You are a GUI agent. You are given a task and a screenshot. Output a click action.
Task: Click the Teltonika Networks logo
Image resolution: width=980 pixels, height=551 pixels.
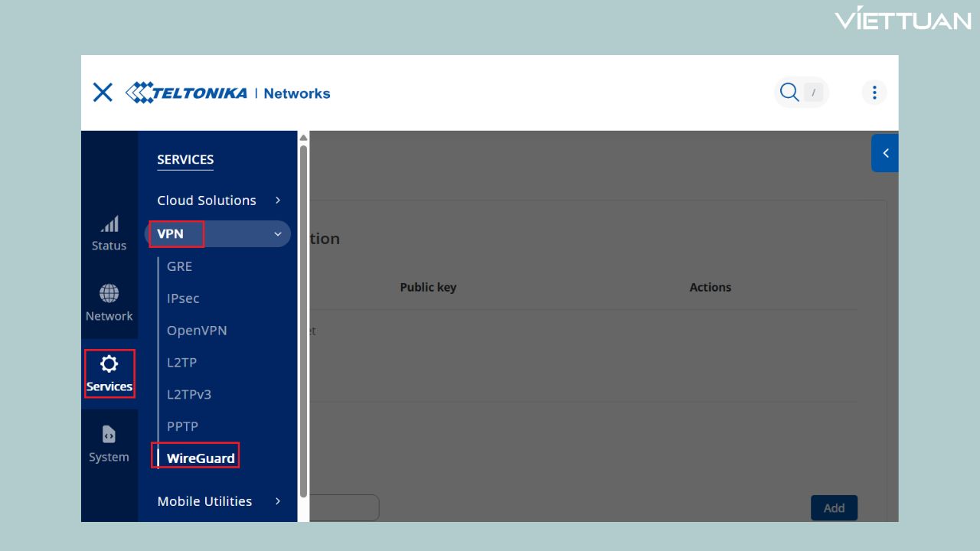[228, 93]
